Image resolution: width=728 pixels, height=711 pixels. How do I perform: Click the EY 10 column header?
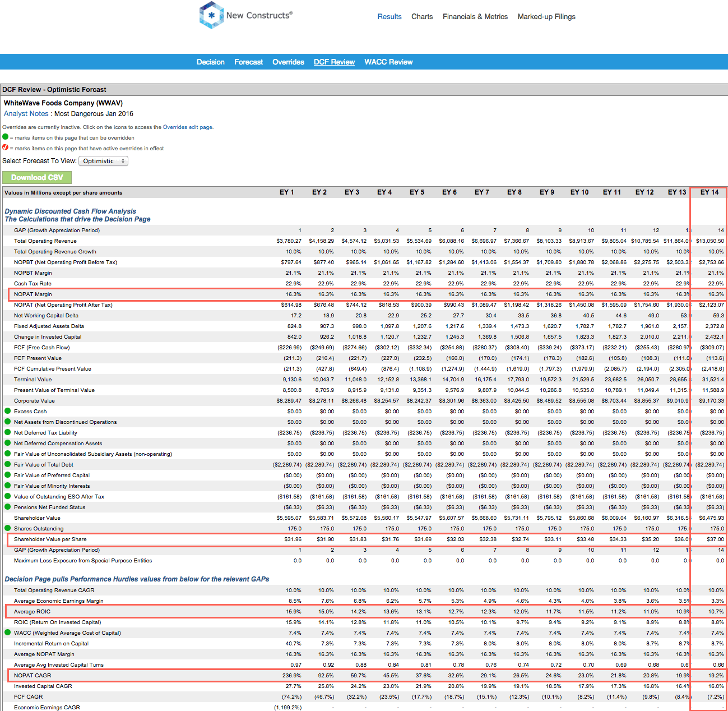click(x=579, y=192)
